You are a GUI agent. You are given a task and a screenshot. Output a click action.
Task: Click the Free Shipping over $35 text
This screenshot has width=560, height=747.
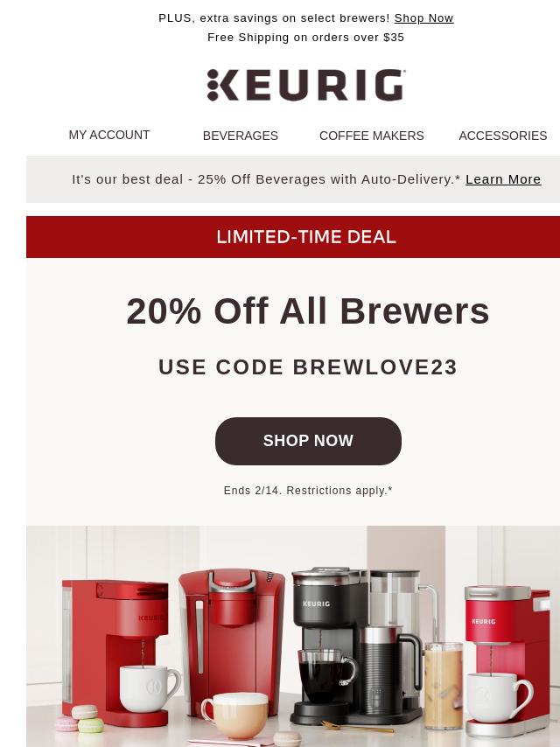tap(306, 37)
